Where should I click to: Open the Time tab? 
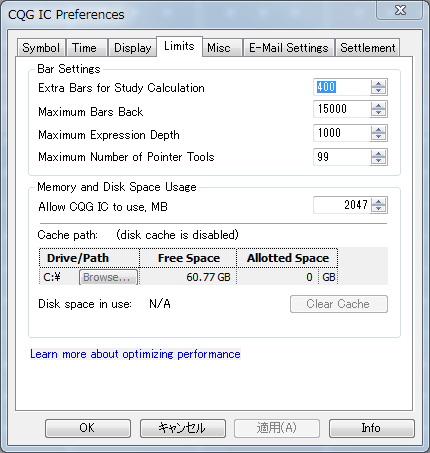87,48
